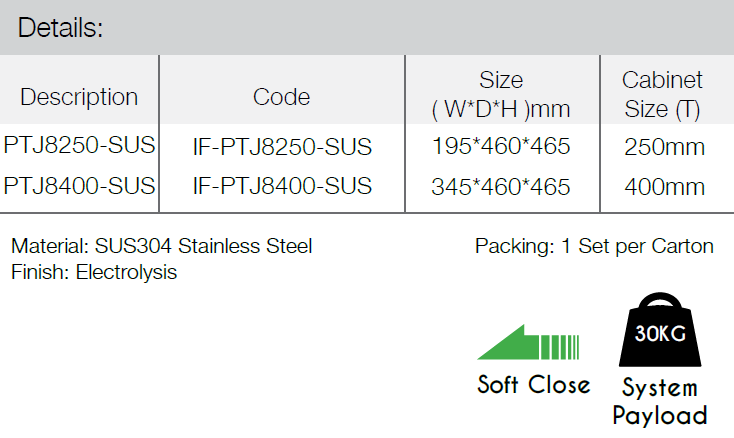
Task: Select the 345*460*465 size value
Action: (x=501, y=187)
